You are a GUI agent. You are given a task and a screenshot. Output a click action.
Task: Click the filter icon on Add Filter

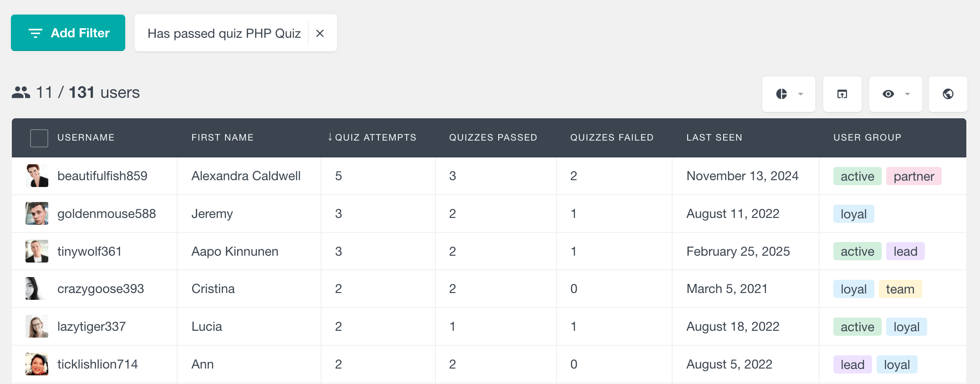tap(36, 32)
